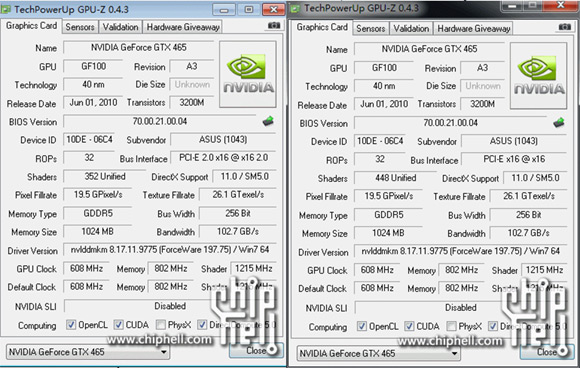Image resolution: width=580 pixels, height=368 pixels.
Task: Maximize the left GPU-Z window
Action: point(249,9)
